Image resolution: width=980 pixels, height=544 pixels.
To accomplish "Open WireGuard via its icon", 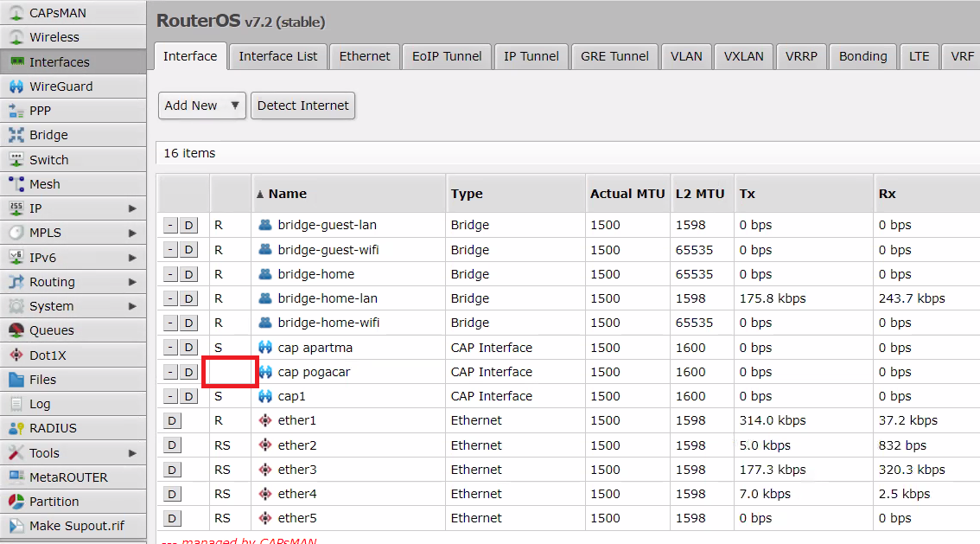I will coord(16,86).
